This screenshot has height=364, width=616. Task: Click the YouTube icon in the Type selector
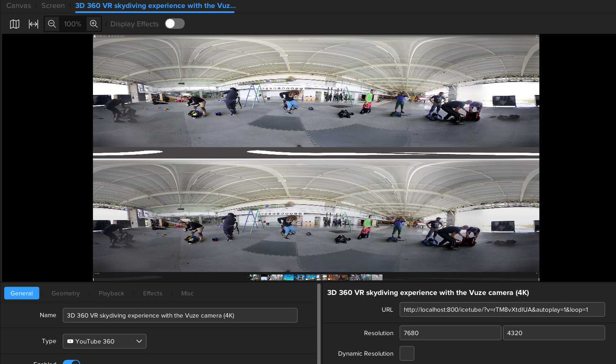pos(70,341)
